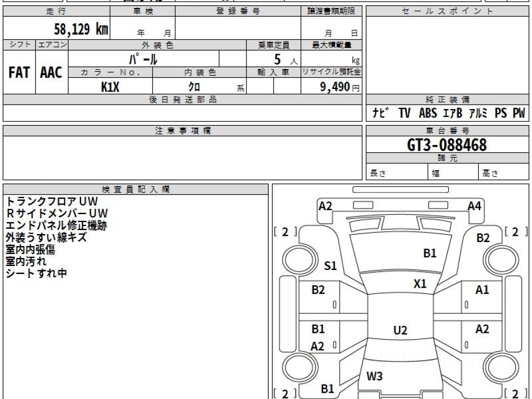Select the FAT transmission value

[19, 73]
